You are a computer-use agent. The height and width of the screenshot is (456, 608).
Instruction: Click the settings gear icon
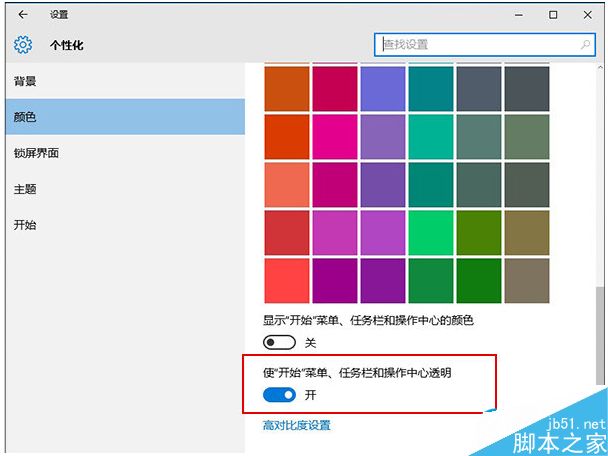click(x=23, y=45)
